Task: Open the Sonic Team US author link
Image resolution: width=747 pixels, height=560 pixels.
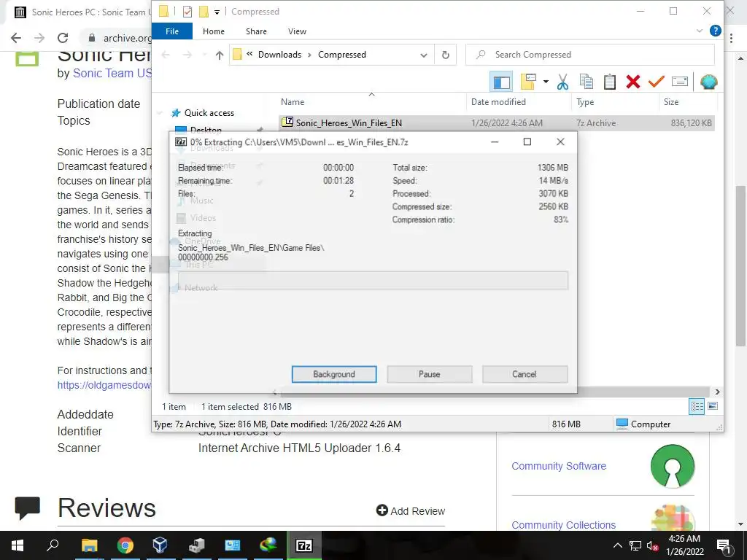Action: [x=112, y=74]
